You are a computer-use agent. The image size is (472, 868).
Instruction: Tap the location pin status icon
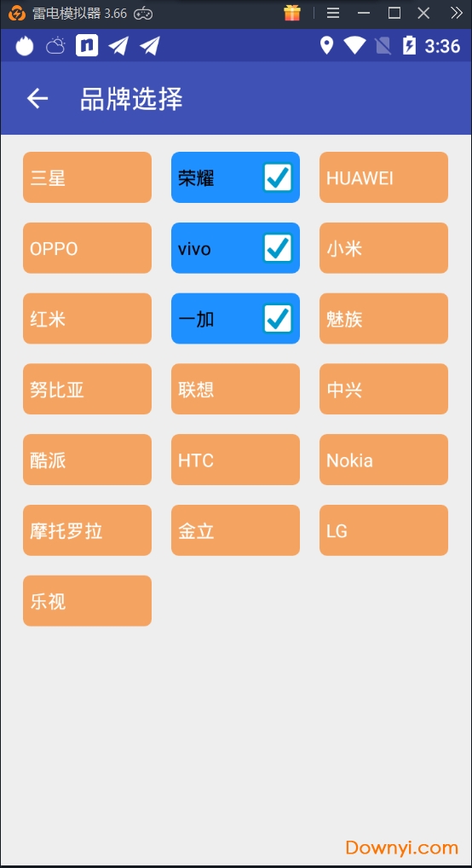(327, 45)
